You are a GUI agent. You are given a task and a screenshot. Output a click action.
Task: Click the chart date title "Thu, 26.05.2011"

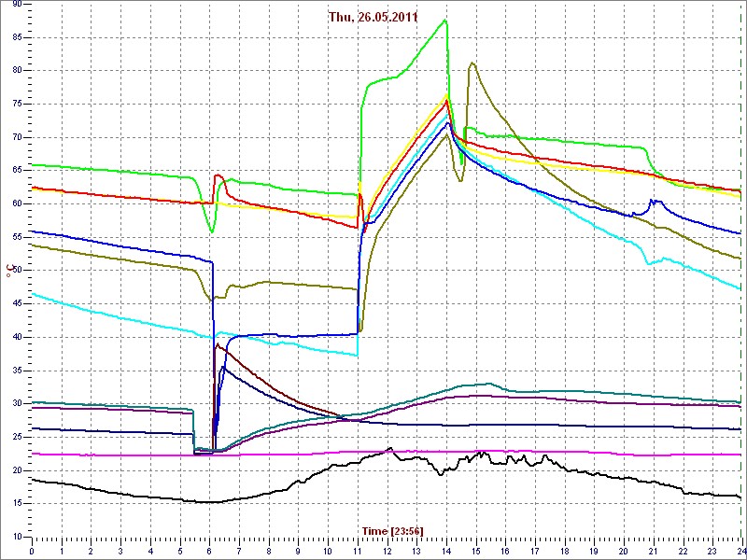[x=373, y=18]
